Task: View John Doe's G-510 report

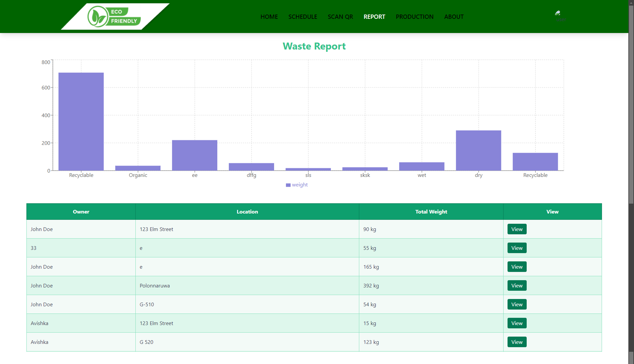Action: pos(516,304)
